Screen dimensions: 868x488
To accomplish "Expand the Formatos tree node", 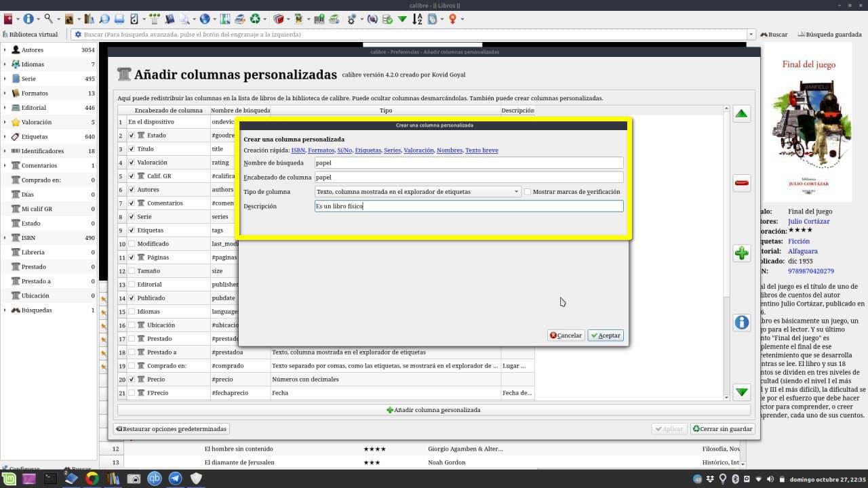I will pos(5,93).
